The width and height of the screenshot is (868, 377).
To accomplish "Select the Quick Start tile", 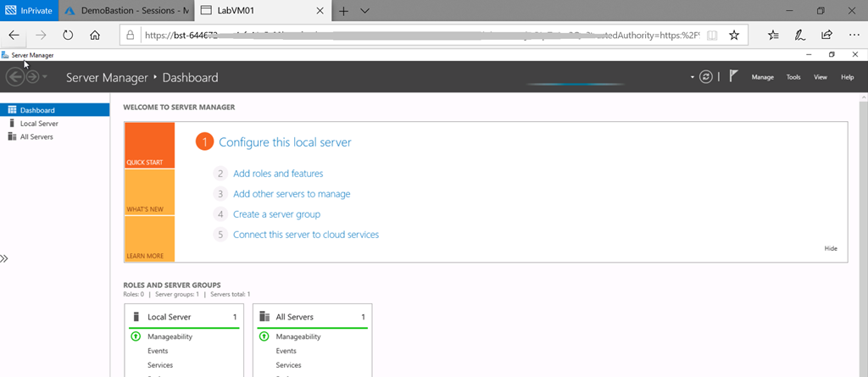I will pos(149,145).
